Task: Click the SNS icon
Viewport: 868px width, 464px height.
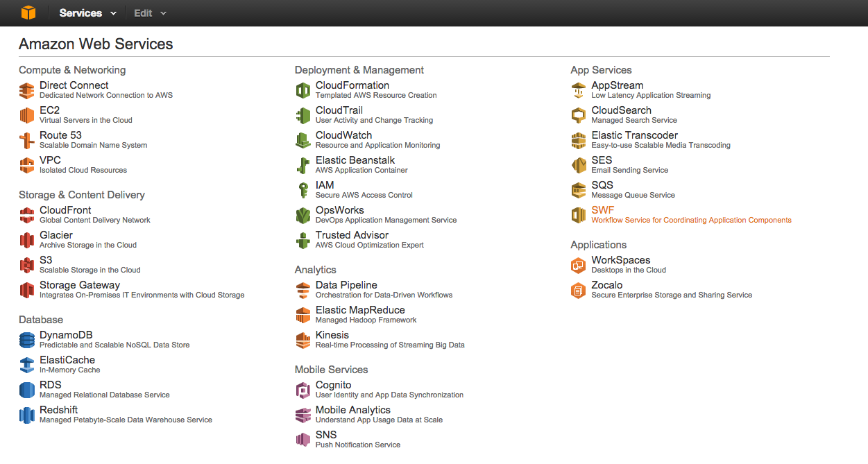Action: point(303,440)
